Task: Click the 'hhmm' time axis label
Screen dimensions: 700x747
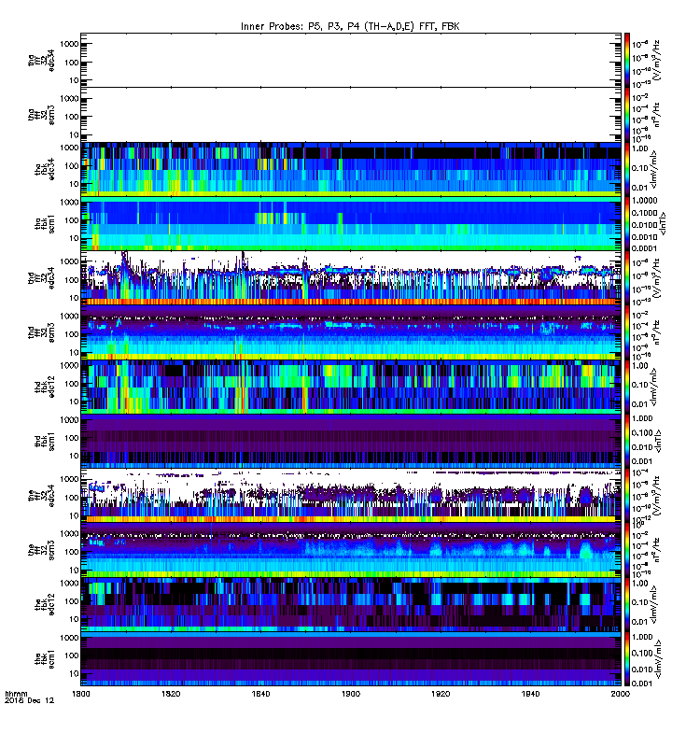Action: pyautogui.click(x=16, y=694)
